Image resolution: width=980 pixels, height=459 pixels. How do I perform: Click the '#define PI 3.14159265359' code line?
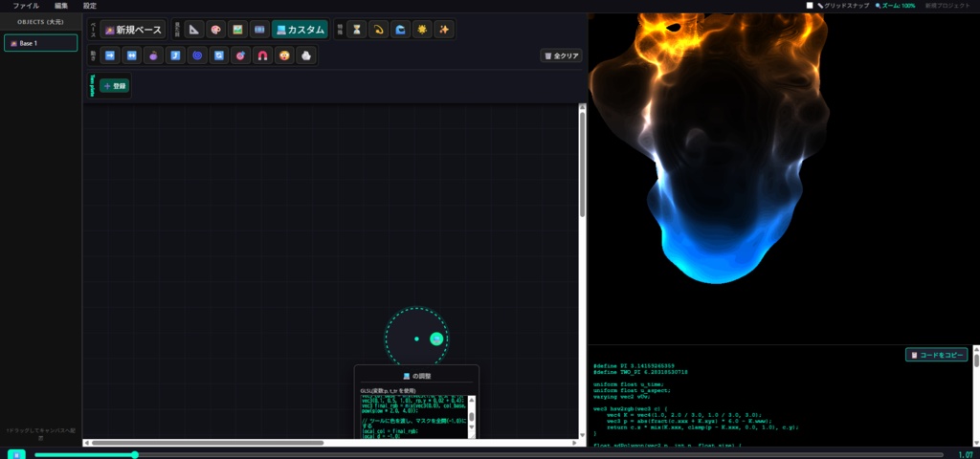coord(634,365)
